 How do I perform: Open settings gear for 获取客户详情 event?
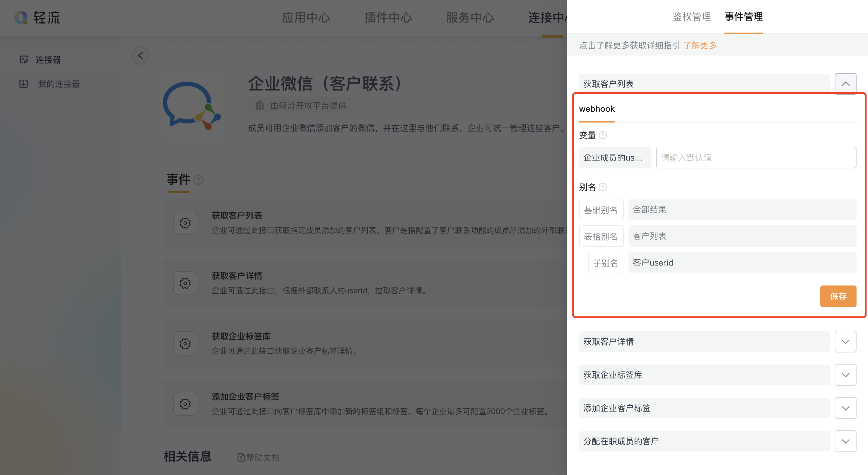point(185,283)
